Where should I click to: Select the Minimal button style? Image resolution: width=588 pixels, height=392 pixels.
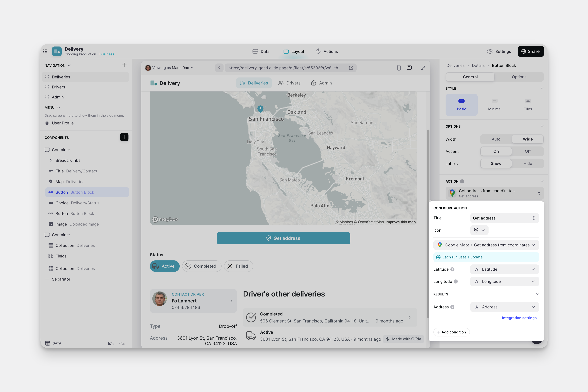495,104
